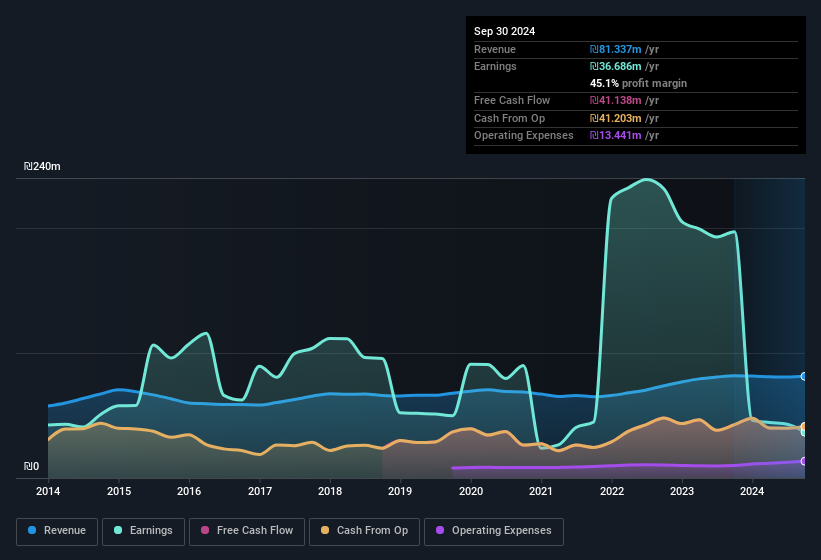Click the ₪41.203m cash from op value
821x560 pixels.
point(615,118)
